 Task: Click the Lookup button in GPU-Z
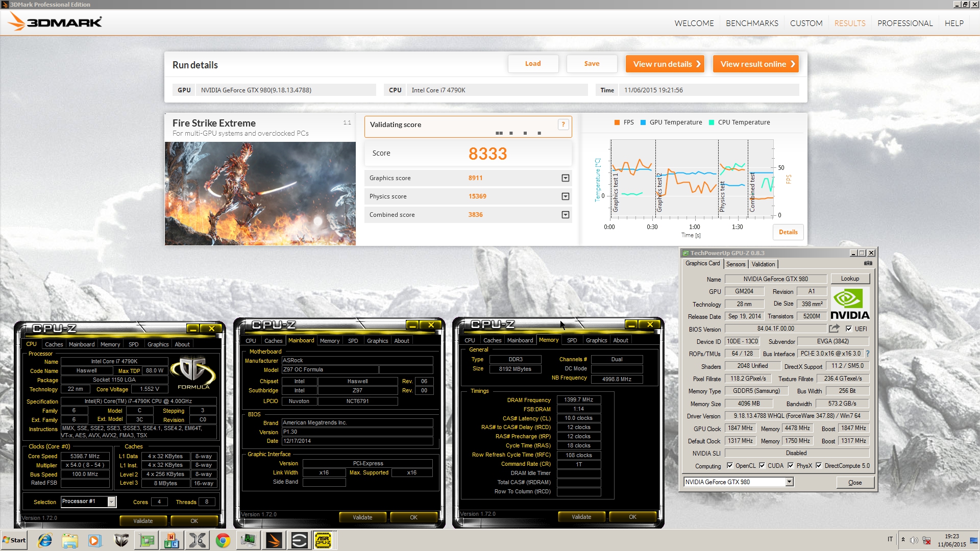click(x=850, y=279)
